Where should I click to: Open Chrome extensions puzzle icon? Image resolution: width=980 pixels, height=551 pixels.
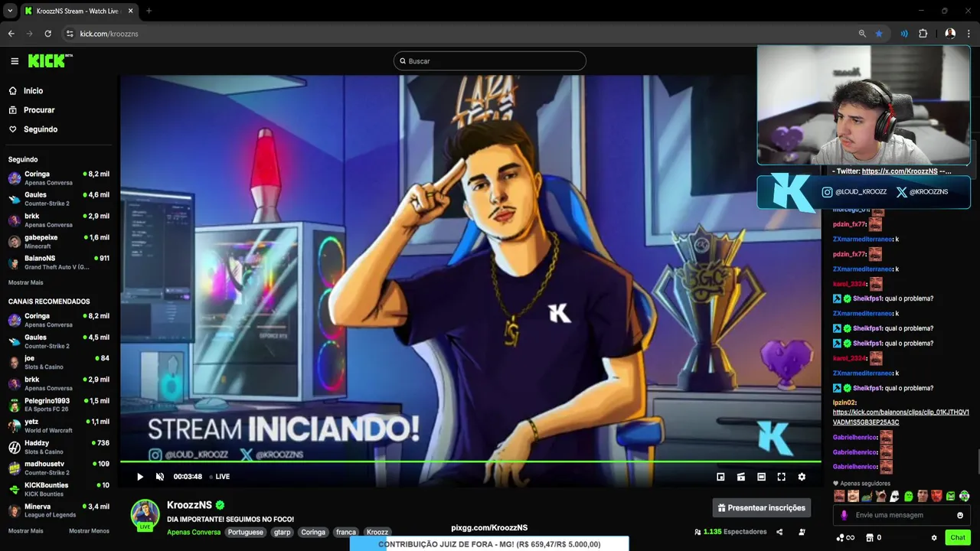(x=923, y=34)
